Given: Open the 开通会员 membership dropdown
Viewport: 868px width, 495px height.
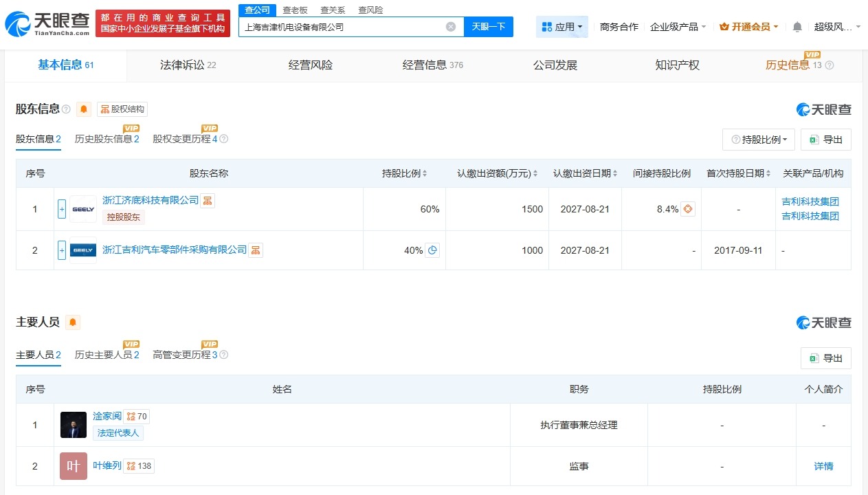Looking at the screenshot, I should tap(747, 25).
